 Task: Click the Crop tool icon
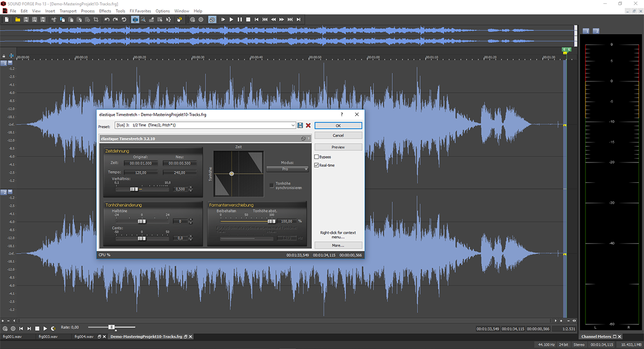coord(96,19)
